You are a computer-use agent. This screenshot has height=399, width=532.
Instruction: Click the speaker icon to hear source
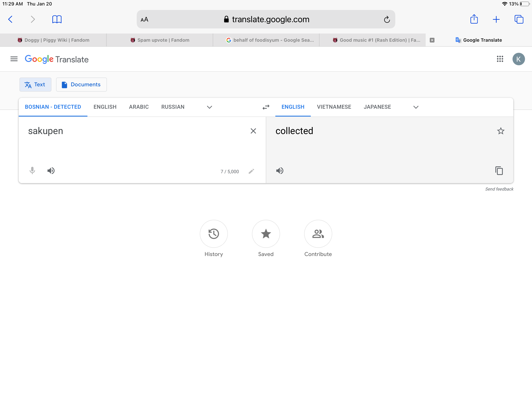click(51, 171)
